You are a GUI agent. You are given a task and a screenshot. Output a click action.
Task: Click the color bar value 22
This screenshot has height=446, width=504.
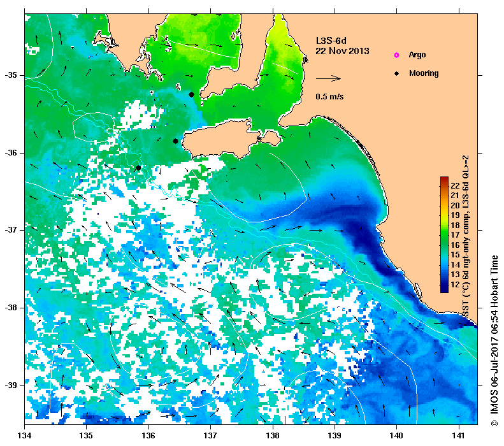pyautogui.click(x=455, y=185)
